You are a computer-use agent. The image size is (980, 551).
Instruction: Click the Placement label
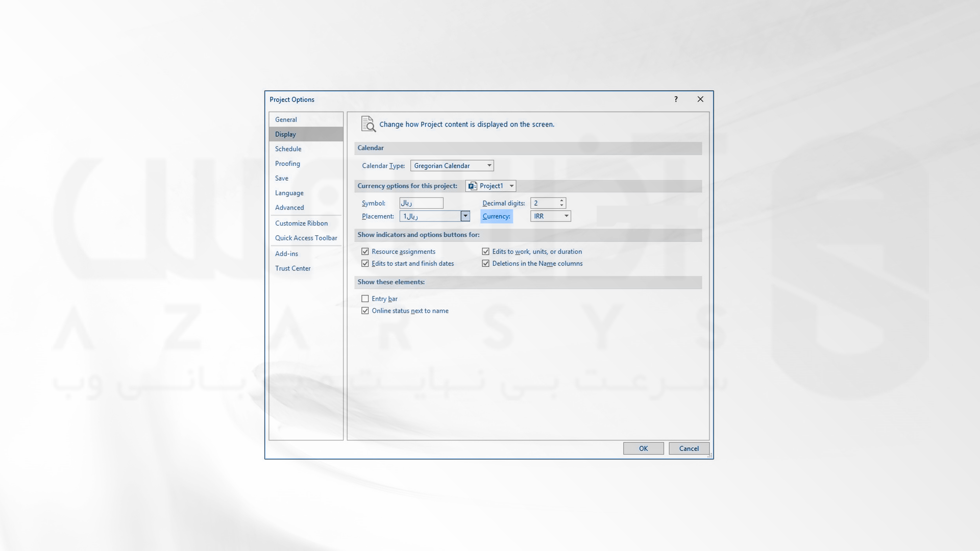tap(378, 216)
